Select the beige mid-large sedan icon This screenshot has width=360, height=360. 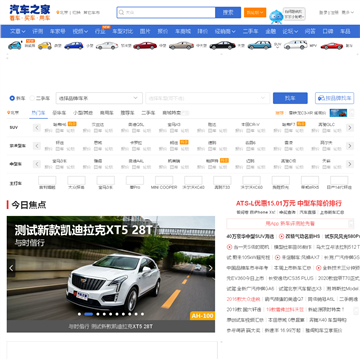[x=181, y=46]
